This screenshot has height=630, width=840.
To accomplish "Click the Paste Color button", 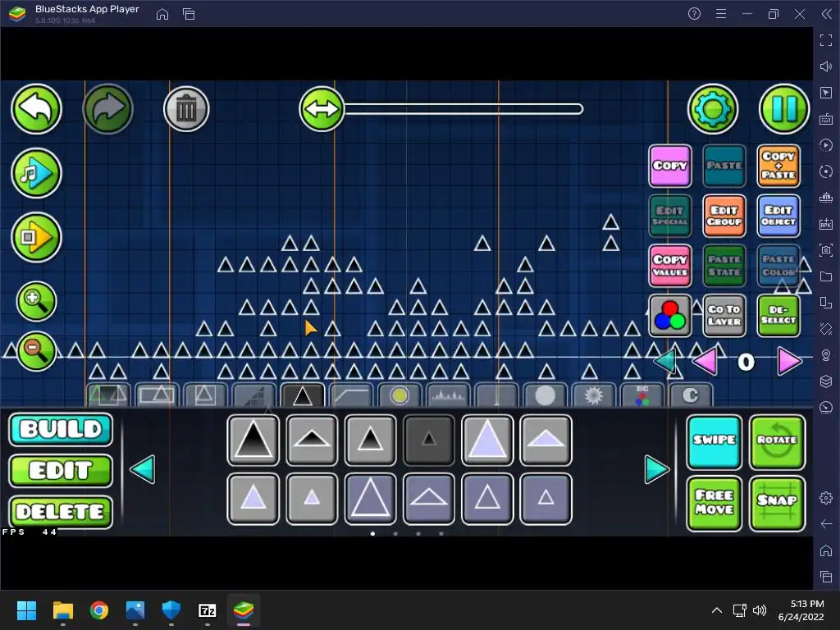I will click(778, 266).
